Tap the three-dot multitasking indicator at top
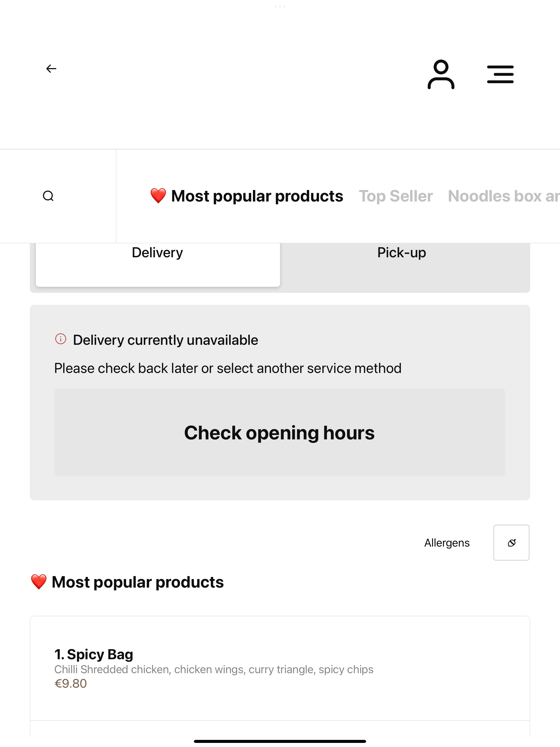Viewport: 560px width, 747px height. [280, 6]
